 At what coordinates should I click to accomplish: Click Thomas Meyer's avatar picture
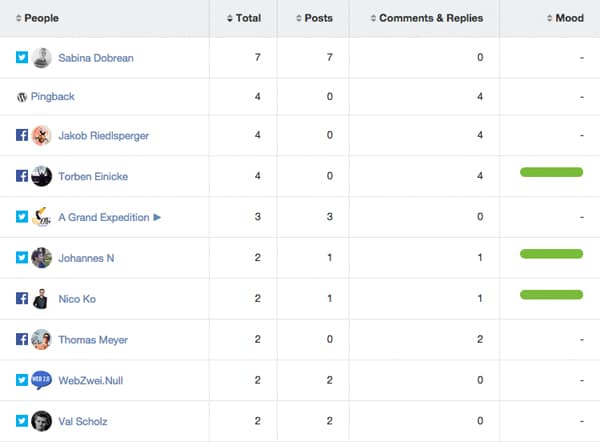point(41,339)
